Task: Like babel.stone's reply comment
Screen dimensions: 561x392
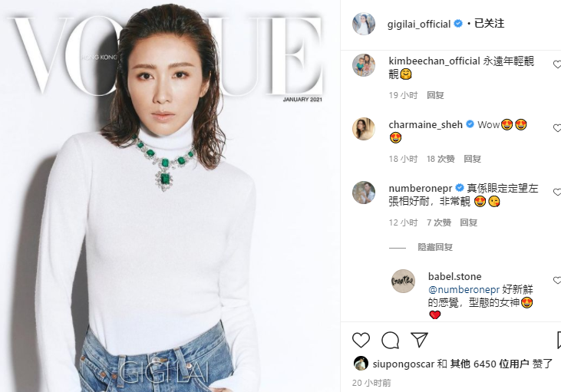Action: tap(557, 281)
